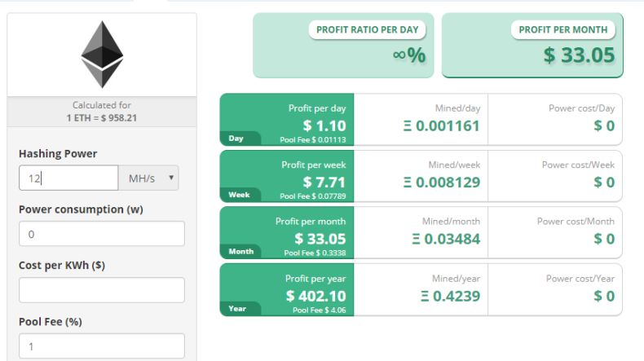Click the Mined/year Ξ 0.4239 value
Image resolution: width=644 pixels, height=361 pixels.
click(441, 296)
